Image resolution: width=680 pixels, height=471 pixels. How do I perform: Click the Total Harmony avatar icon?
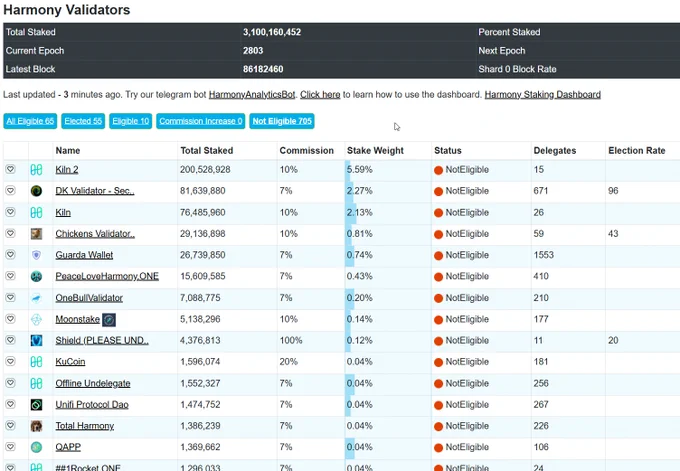coord(36,426)
